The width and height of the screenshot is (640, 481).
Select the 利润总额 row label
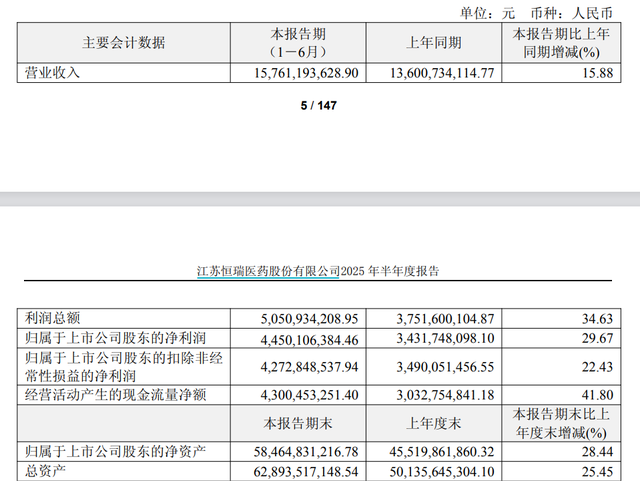pos(52,318)
